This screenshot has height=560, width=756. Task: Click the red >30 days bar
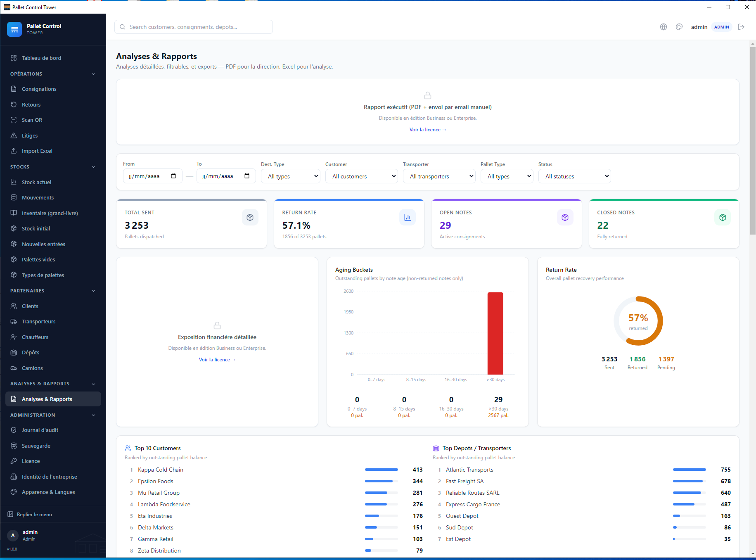coord(495,334)
